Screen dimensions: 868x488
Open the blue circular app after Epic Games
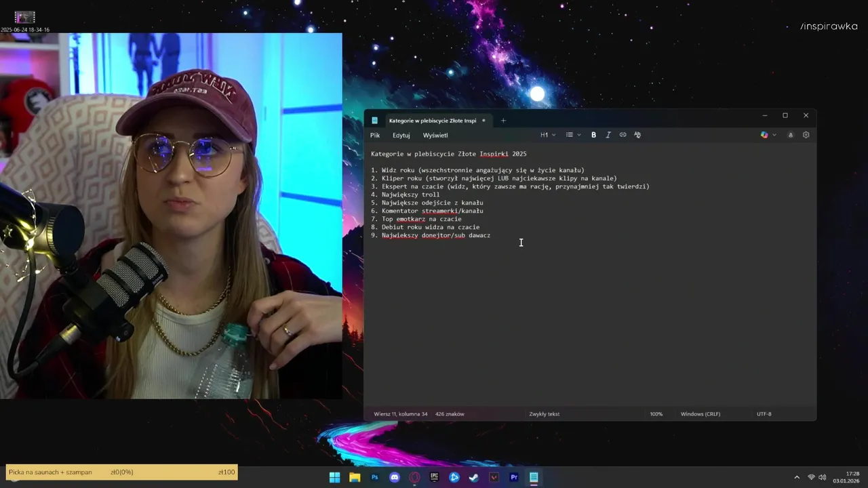(454, 477)
